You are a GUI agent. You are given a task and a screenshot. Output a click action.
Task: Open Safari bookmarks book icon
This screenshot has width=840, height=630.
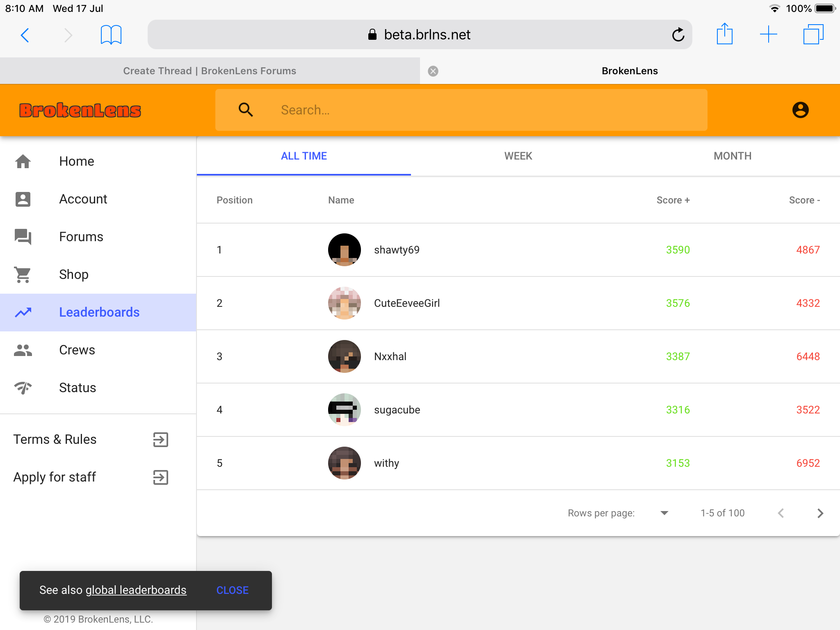pos(111,34)
